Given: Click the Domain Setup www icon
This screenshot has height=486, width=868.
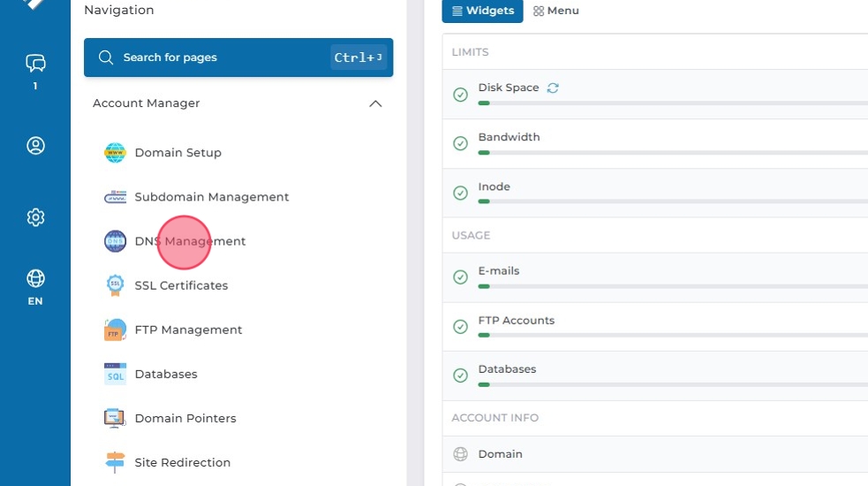Looking at the screenshot, I should coord(115,153).
